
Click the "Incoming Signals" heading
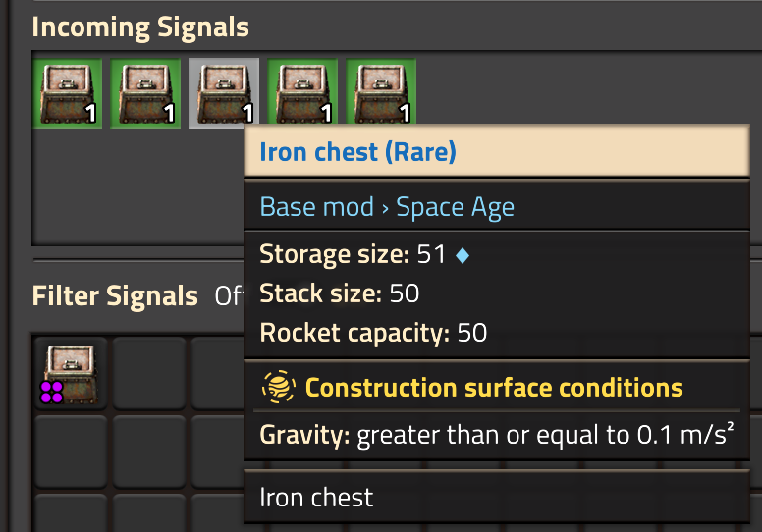click(140, 27)
